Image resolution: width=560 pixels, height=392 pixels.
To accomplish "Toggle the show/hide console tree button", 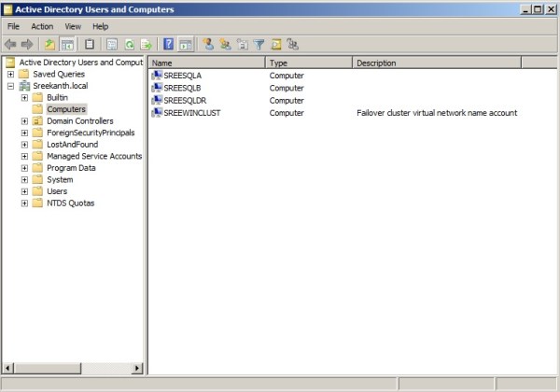I will pyautogui.click(x=67, y=44).
